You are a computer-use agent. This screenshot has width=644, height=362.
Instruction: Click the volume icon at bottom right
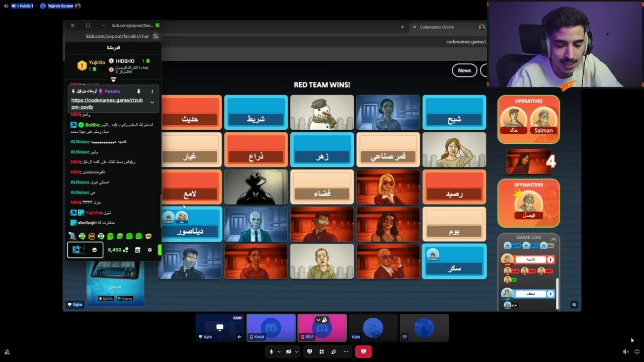click(x=625, y=352)
